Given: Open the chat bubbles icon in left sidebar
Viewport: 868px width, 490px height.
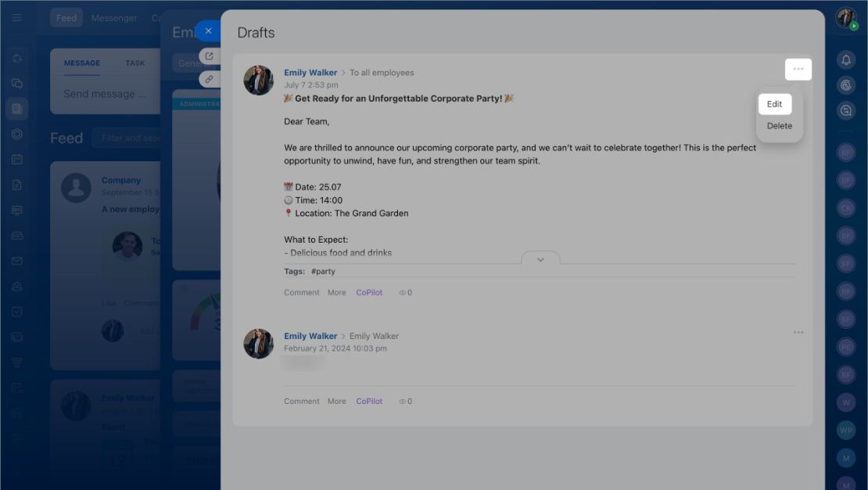Looking at the screenshot, I should point(17,83).
